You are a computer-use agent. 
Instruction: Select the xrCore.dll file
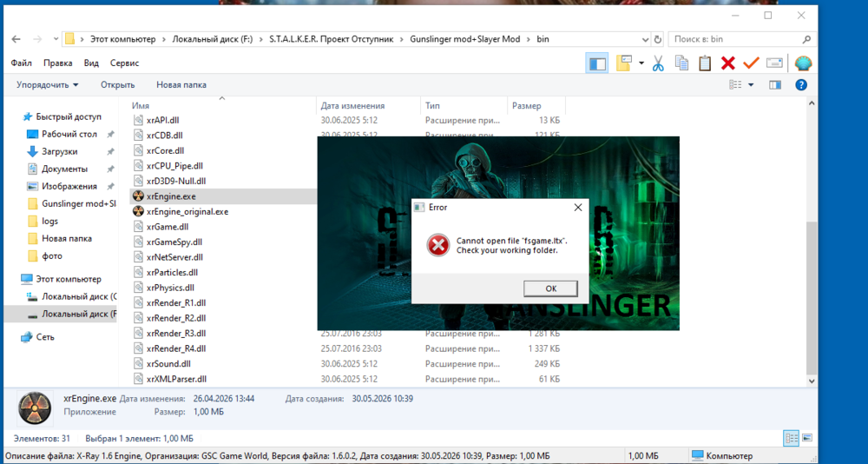pos(165,150)
